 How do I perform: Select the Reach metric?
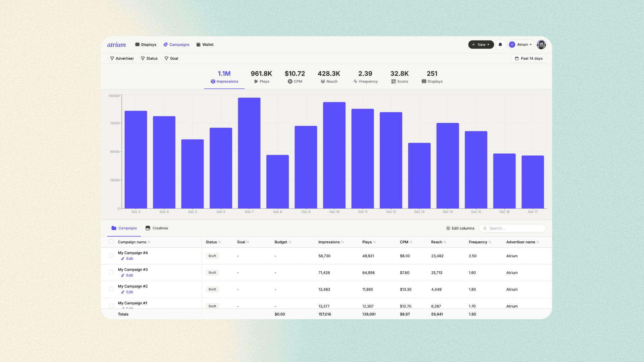click(x=329, y=77)
